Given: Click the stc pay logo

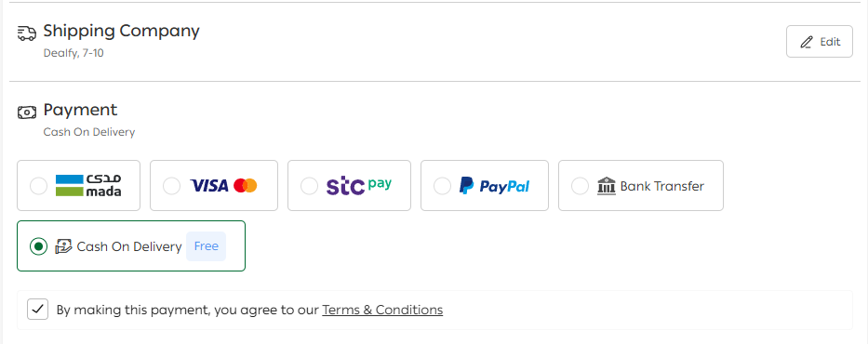Looking at the screenshot, I should tap(359, 185).
